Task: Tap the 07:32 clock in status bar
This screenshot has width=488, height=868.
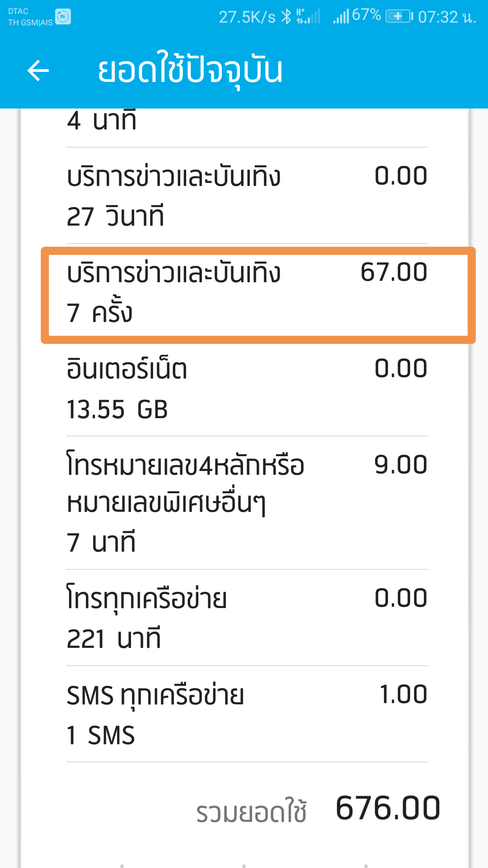Action: [446, 17]
